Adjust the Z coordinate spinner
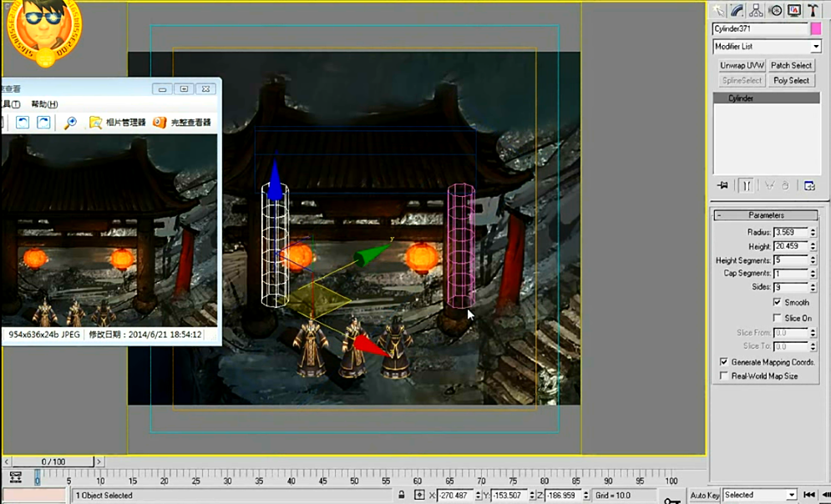This screenshot has width=831, height=504. click(x=585, y=496)
